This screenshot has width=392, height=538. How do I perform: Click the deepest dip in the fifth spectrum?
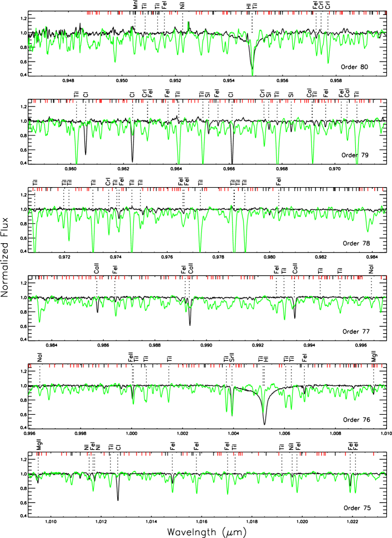coord(232,413)
